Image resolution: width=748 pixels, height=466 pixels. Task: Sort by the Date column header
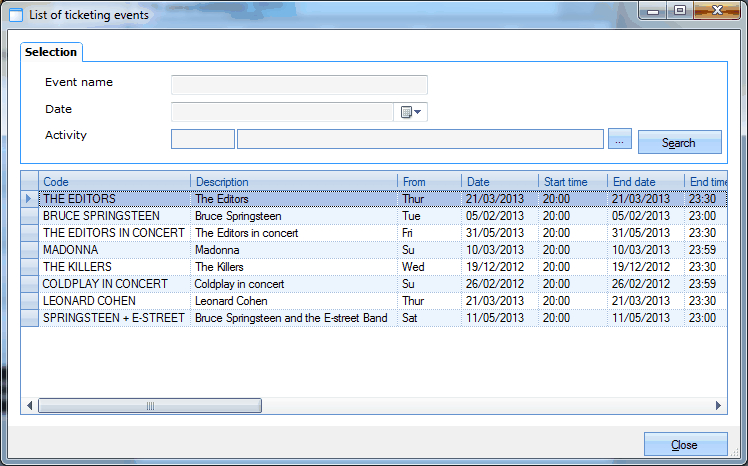coord(500,182)
